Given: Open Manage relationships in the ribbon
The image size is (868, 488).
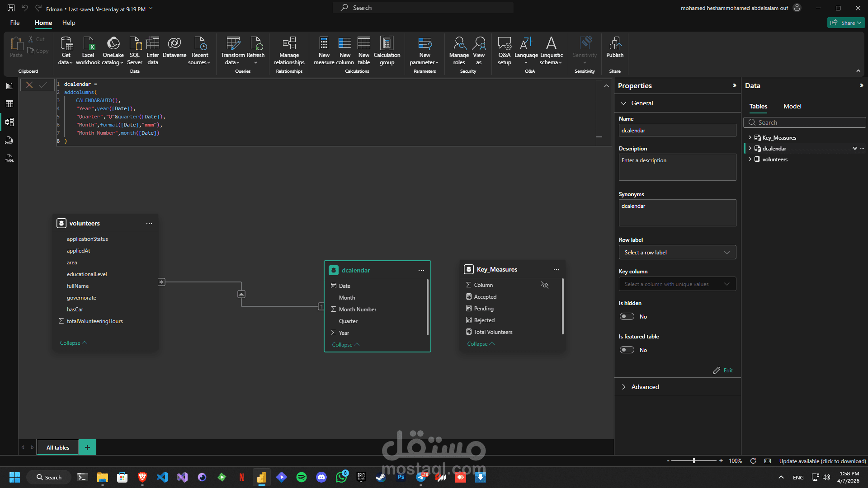Looking at the screenshot, I should coord(289,44).
